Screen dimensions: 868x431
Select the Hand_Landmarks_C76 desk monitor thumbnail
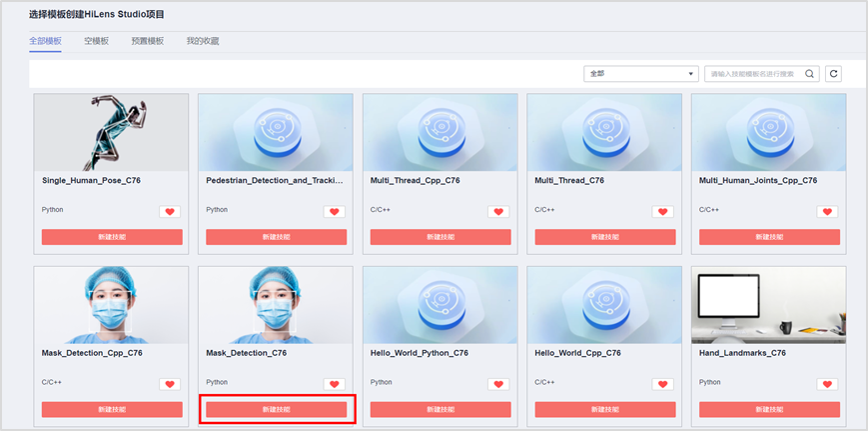pyautogui.click(x=769, y=305)
